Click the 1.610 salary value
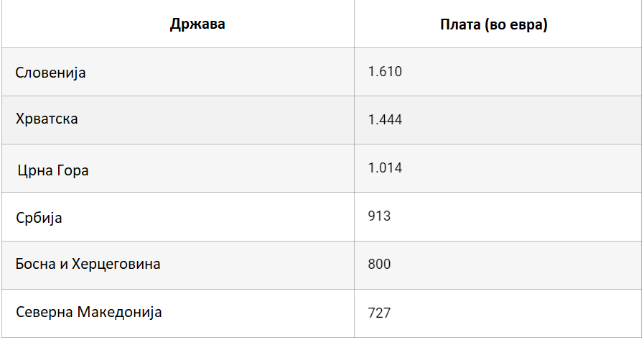This screenshot has height=340, width=644. [385, 72]
